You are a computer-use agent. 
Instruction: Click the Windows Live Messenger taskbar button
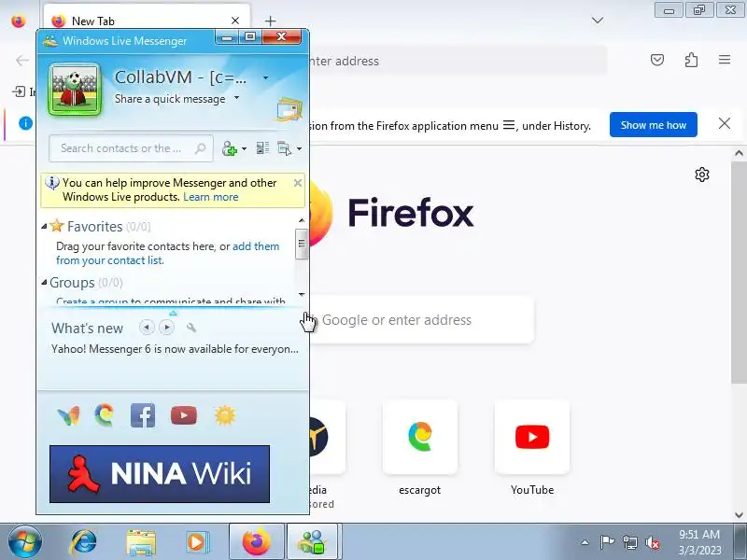tap(313, 542)
